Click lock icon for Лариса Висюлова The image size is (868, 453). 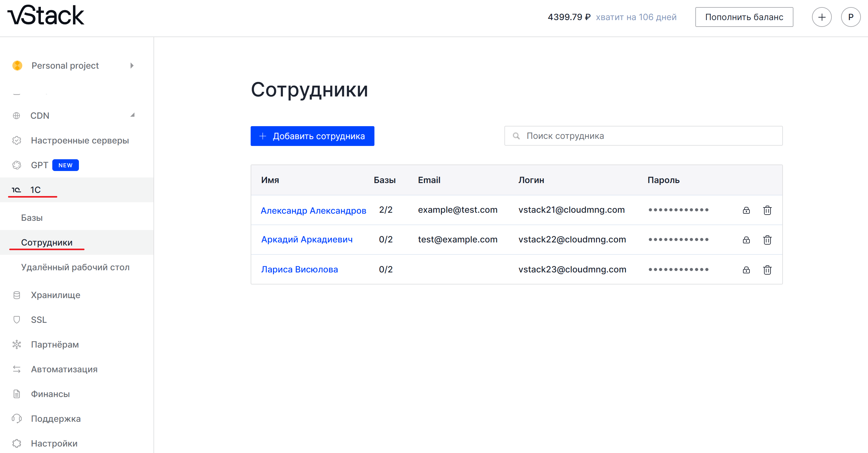pyautogui.click(x=746, y=270)
